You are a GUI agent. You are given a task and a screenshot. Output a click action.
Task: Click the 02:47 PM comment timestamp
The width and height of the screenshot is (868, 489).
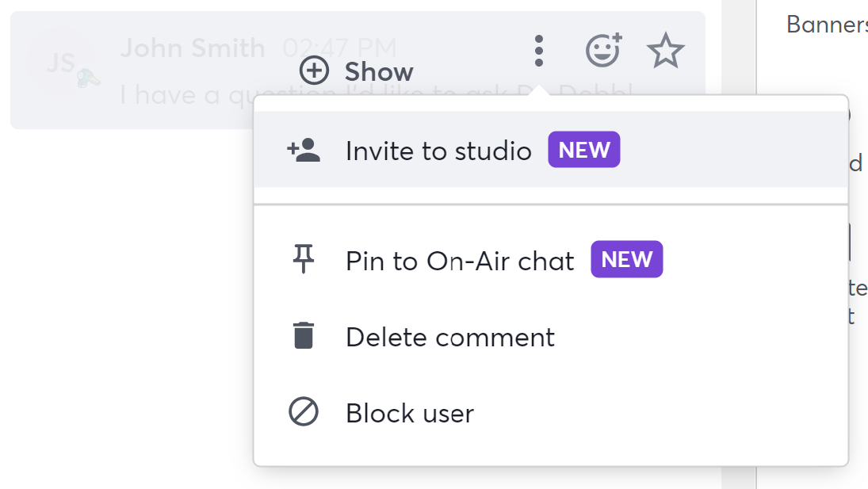click(x=339, y=48)
